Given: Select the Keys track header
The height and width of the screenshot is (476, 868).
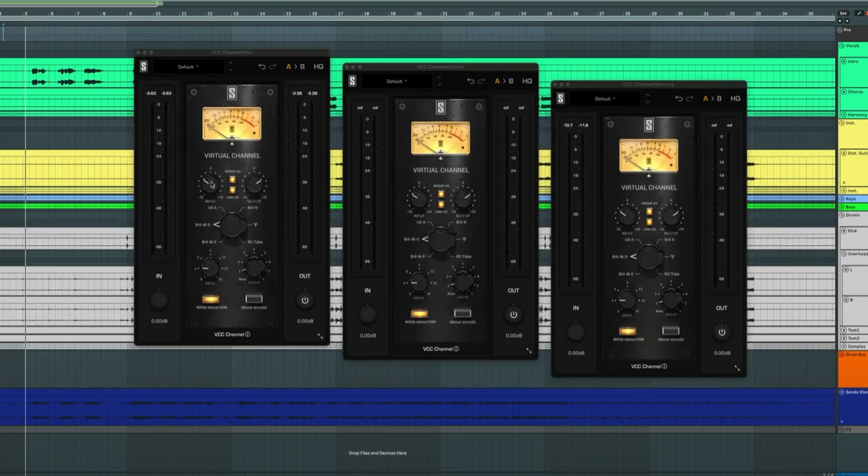Looking at the screenshot, I should click(851, 199).
